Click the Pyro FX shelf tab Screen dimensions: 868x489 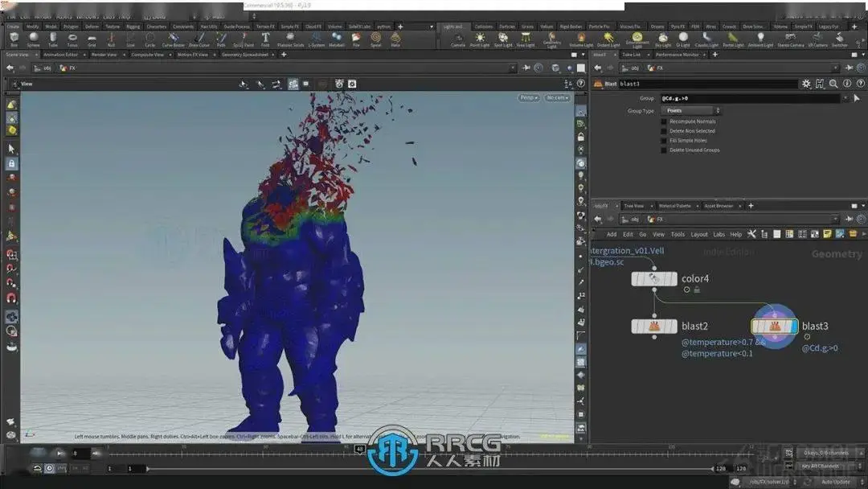point(678,26)
